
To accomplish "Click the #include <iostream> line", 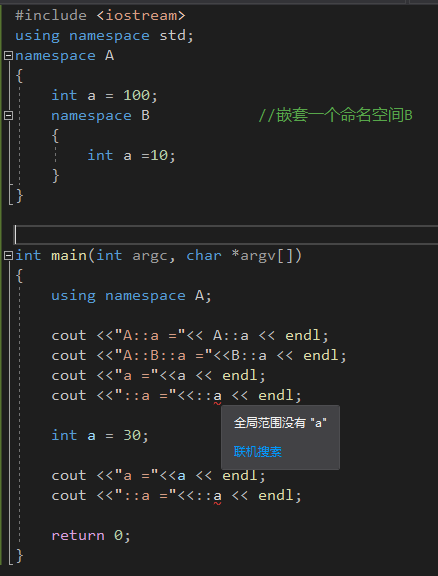I will coord(100,16).
